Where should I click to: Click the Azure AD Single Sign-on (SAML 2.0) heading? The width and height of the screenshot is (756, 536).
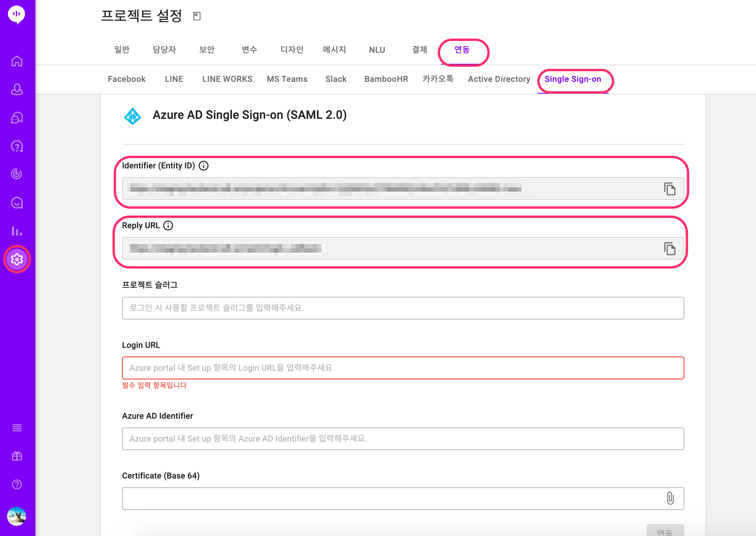[x=250, y=115]
